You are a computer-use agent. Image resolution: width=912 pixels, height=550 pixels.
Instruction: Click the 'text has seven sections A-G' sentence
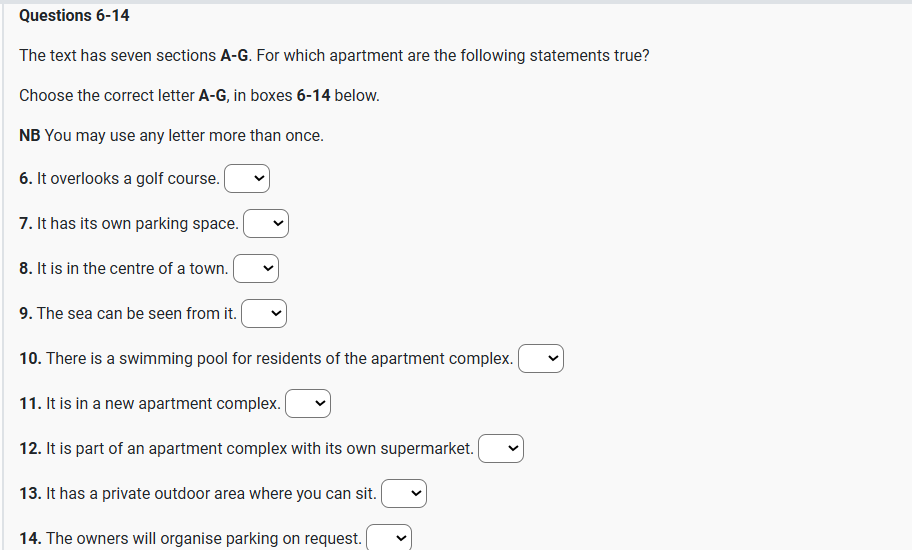tap(334, 56)
